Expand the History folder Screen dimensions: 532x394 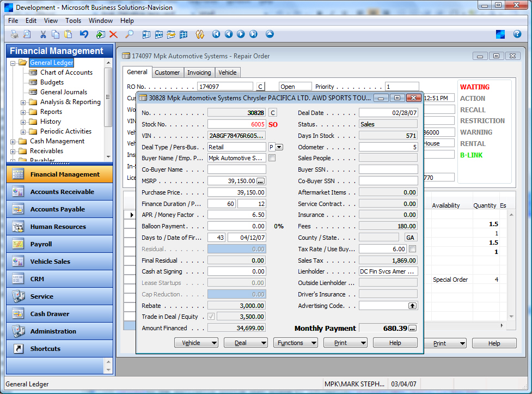click(x=23, y=122)
